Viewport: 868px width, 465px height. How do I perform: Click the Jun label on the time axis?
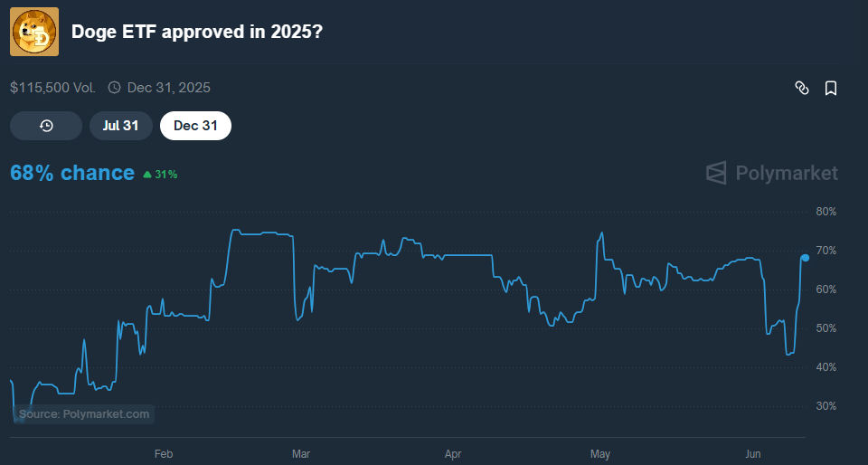coord(752,452)
